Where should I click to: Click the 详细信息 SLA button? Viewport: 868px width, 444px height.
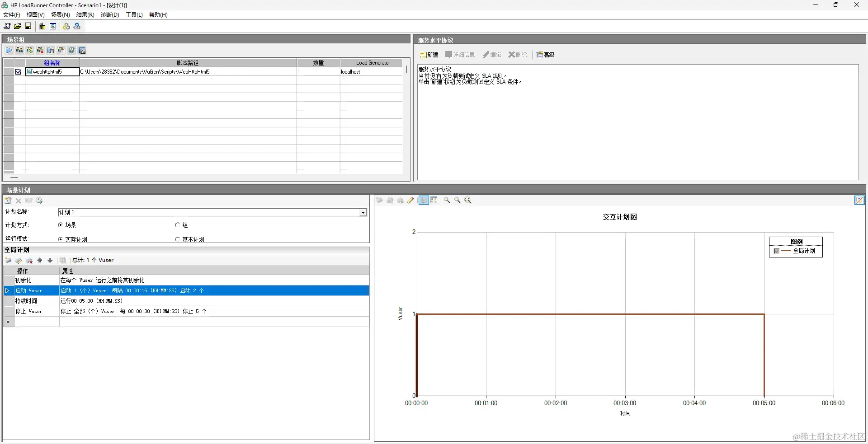coord(460,55)
